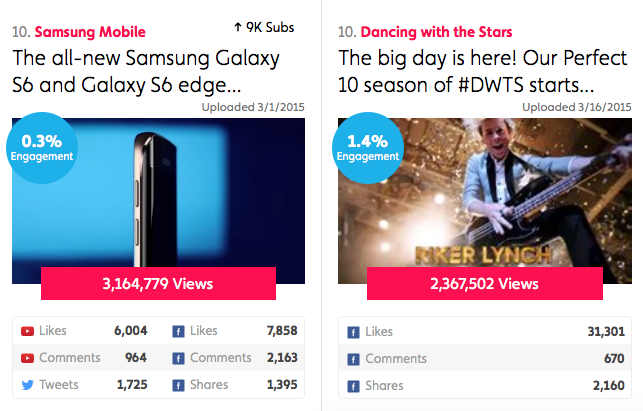Click Facebook icon beside Comments 2,163
Image resolution: width=643 pixels, height=411 pixels.
178,358
